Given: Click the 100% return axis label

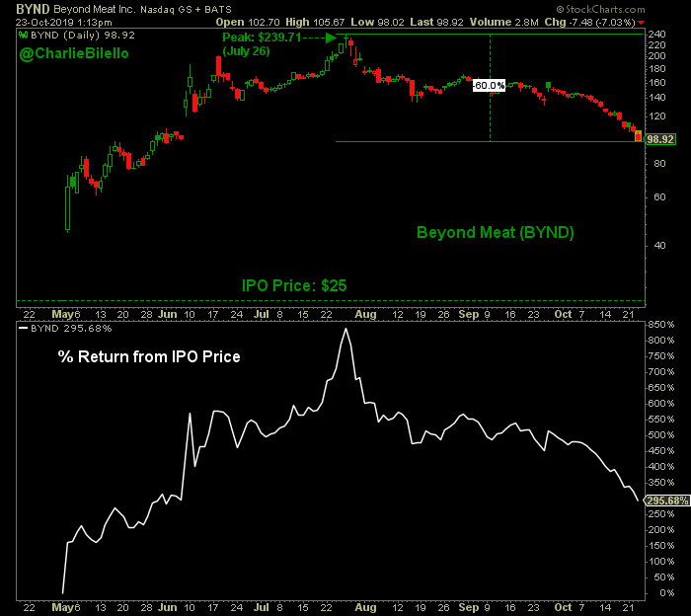Looking at the screenshot, I should click(x=661, y=562).
